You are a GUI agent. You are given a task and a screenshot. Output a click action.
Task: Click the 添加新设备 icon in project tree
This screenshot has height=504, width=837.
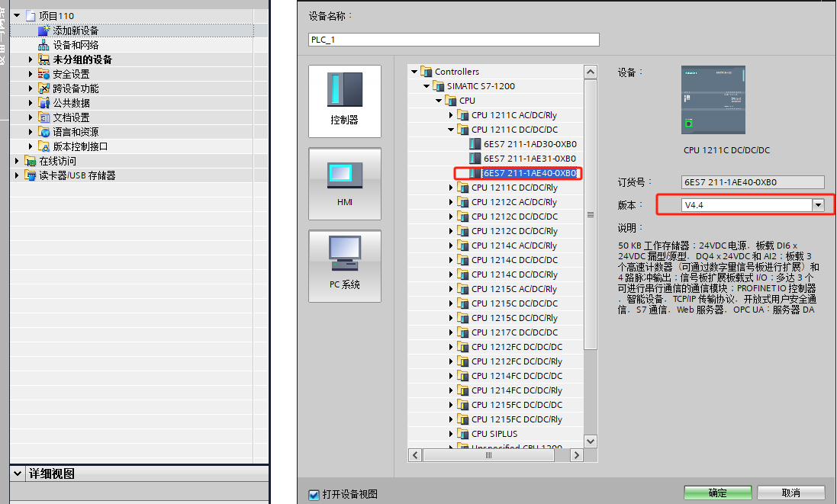pyautogui.click(x=43, y=30)
